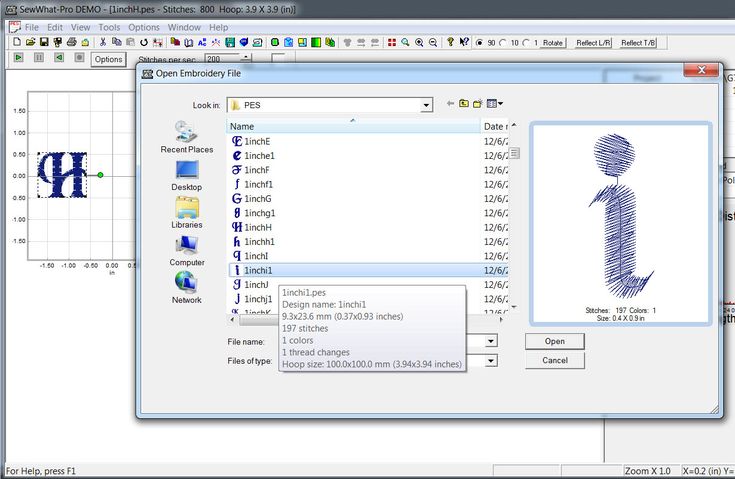Click the Pause simulation button
The height and width of the screenshot is (479, 735).
39,58
